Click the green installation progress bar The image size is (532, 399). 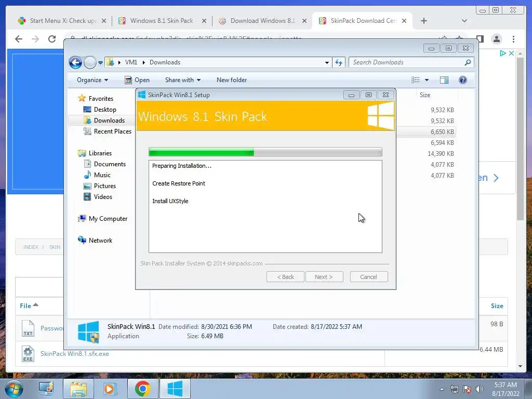[x=265, y=152]
